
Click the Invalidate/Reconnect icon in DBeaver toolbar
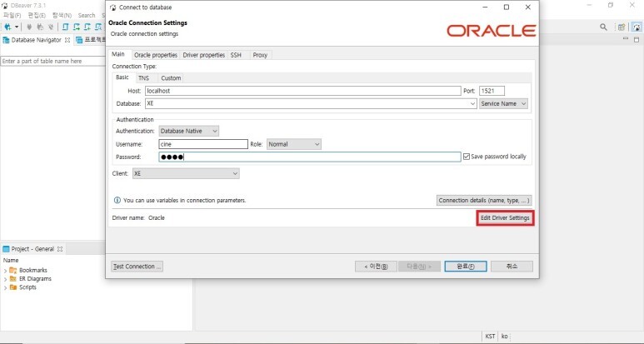pyautogui.click(x=40, y=27)
